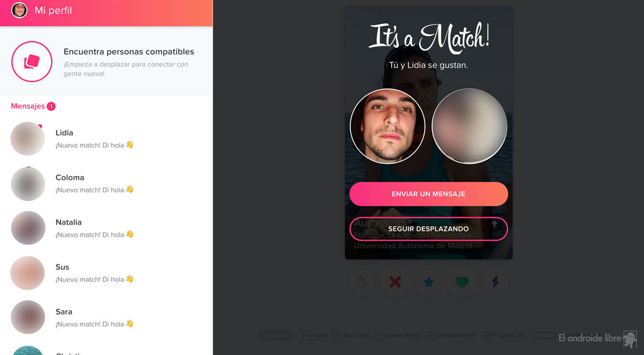Click your own profile photo in match card
This screenshot has height=355, width=644.
[x=387, y=126]
